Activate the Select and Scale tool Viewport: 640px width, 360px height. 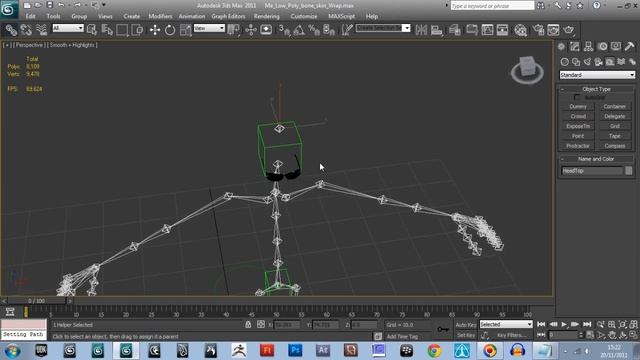coord(185,30)
